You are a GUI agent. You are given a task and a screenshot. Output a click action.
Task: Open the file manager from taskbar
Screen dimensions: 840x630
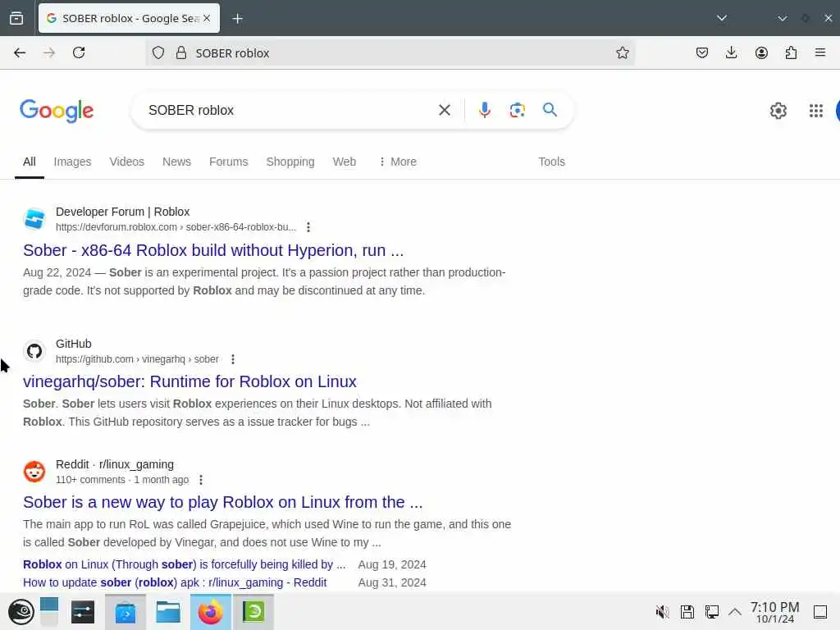167,612
